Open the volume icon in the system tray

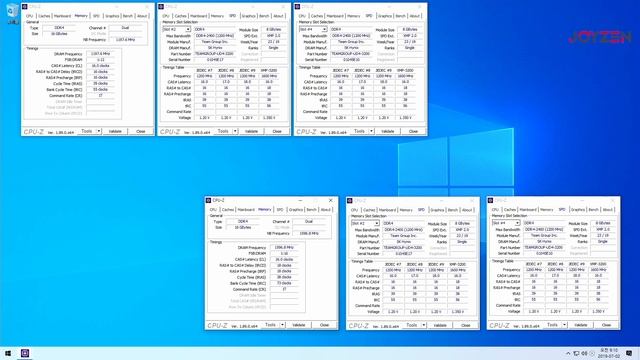[584, 353]
